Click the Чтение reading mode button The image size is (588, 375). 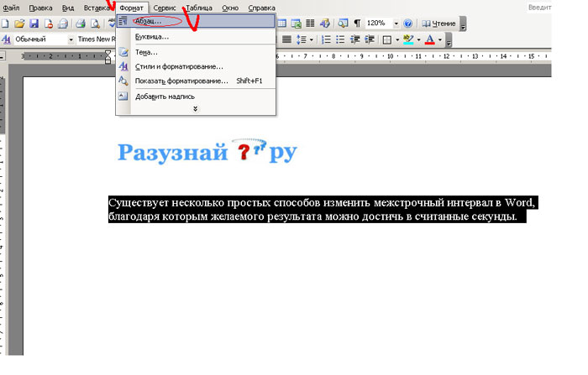[438, 23]
